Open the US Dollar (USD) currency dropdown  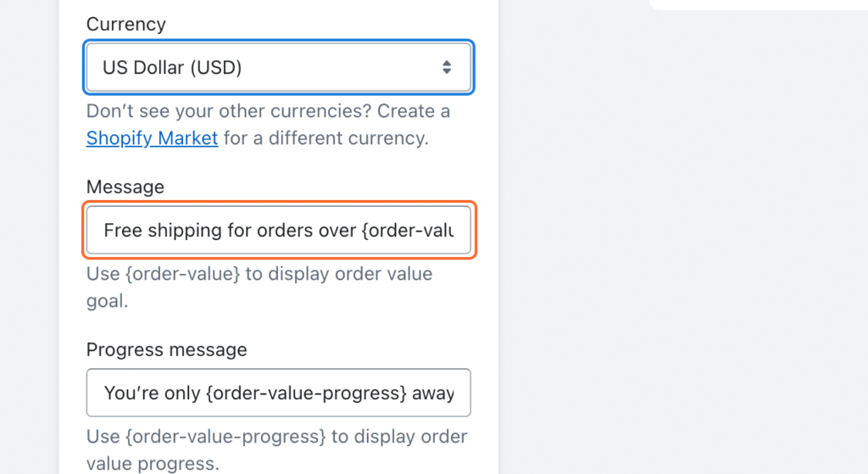tap(278, 67)
